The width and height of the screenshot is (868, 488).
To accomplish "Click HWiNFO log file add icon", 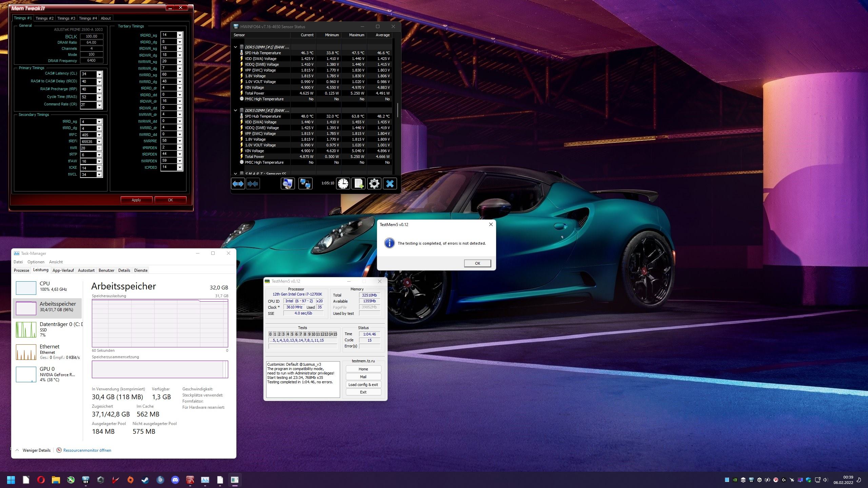I will [358, 184].
